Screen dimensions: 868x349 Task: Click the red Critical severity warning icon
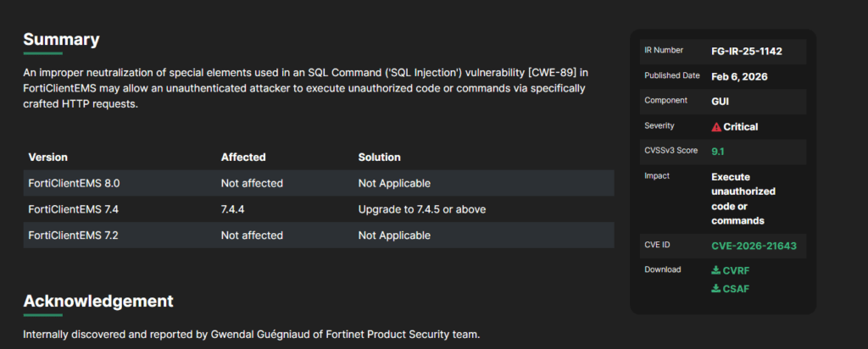coord(716,127)
